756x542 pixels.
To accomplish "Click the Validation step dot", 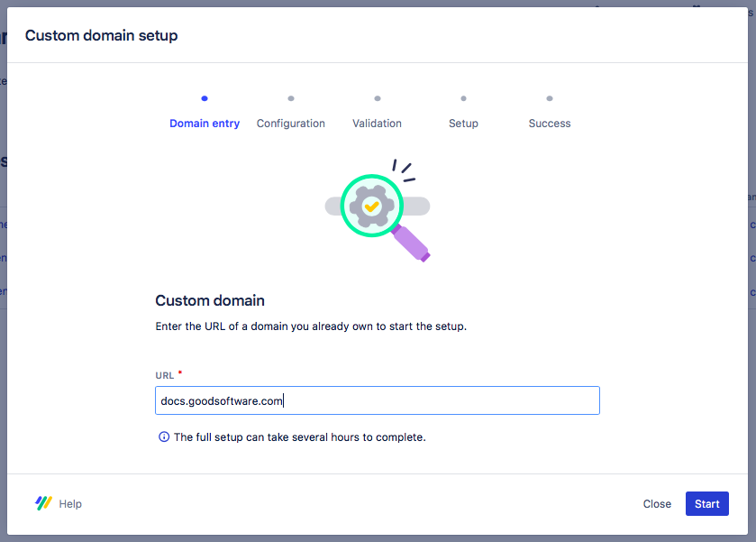I will 377,99.
